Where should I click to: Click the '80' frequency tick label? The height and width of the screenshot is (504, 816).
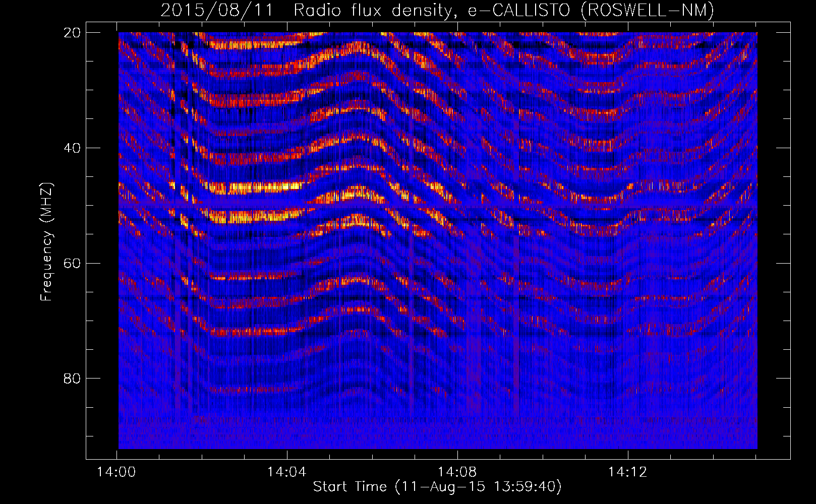(72, 379)
